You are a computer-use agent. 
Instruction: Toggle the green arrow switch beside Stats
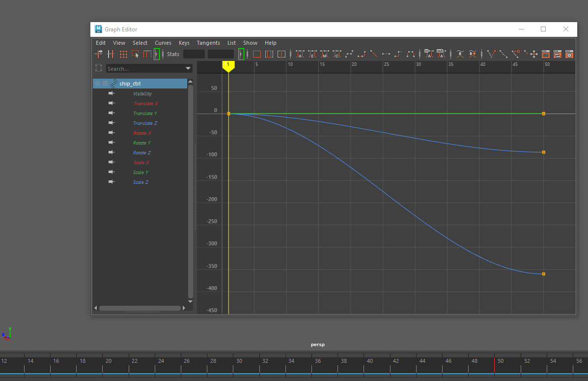[241, 54]
